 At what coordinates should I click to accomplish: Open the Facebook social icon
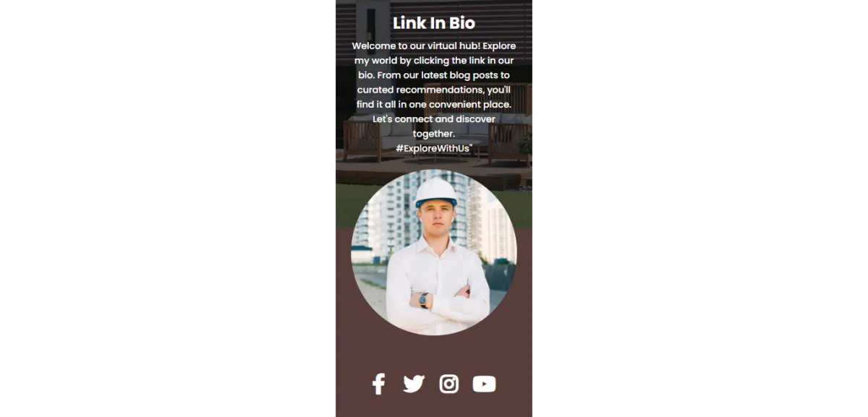click(x=378, y=384)
